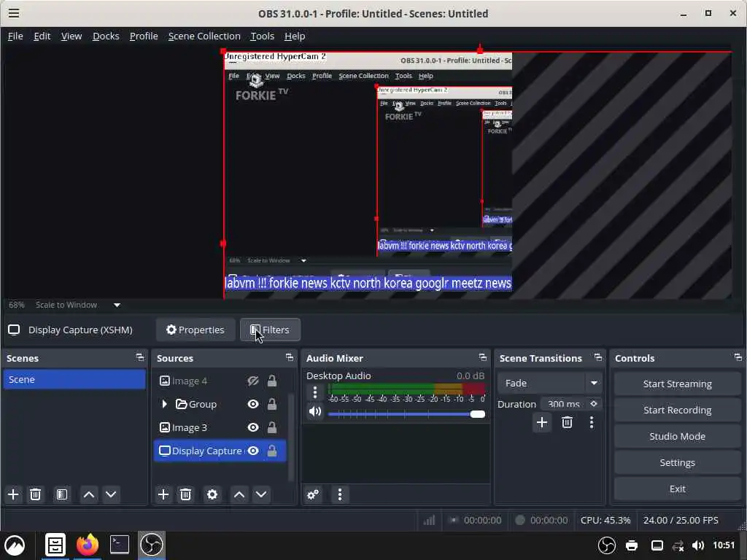Open source properties gear in Sources toolbar
Viewport: 747px width, 560px height.
click(x=212, y=494)
